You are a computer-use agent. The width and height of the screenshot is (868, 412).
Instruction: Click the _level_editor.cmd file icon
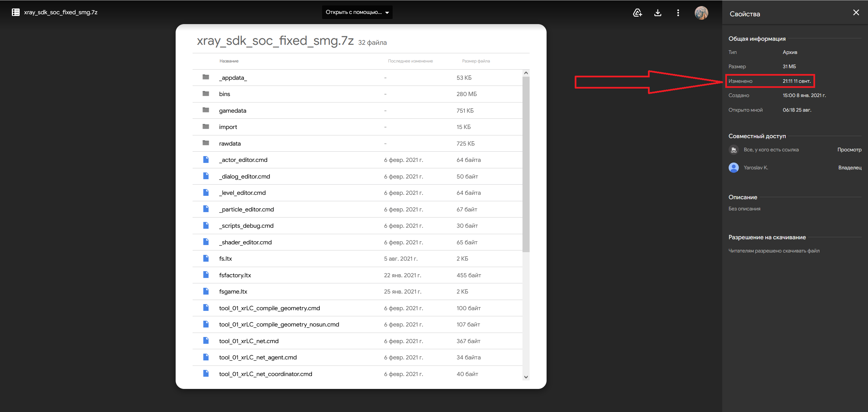(x=206, y=192)
